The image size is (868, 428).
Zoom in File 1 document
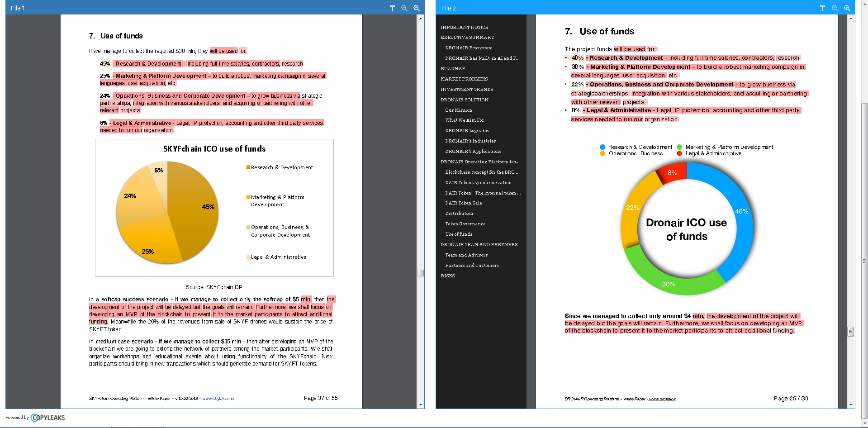(x=417, y=8)
